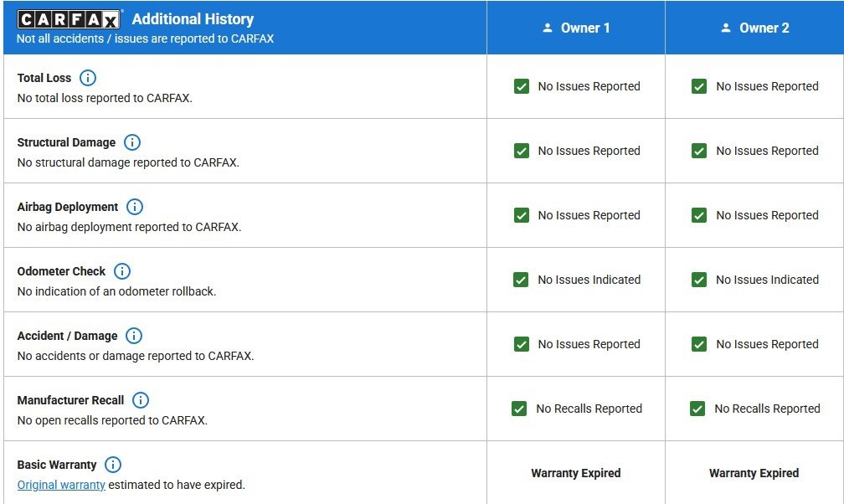
Task: Open info icon next to Airbag Deployment
Action: coord(135,207)
